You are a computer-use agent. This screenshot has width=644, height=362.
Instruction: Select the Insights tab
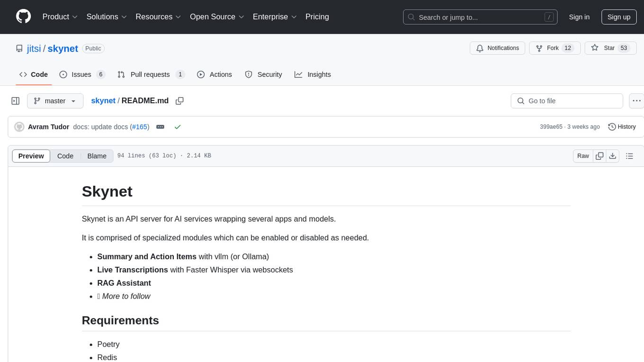pyautogui.click(x=313, y=74)
